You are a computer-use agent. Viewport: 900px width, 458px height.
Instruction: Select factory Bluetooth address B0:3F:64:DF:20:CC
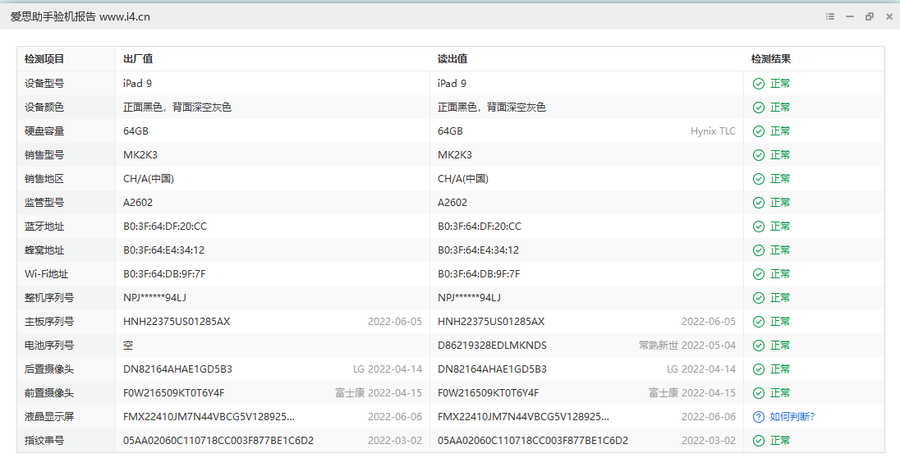point(165,226)
